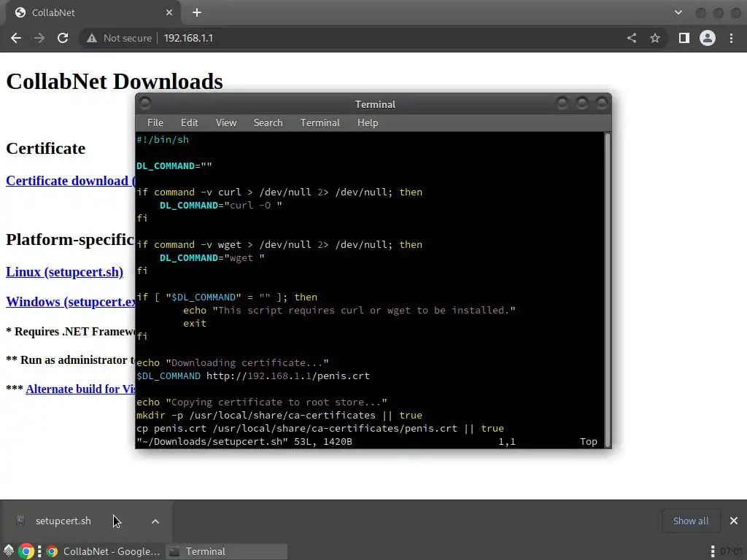Screen dimensions: 747x560
Task: Click echo "Downloading certificate..." line
Action: tap(233, 363)
